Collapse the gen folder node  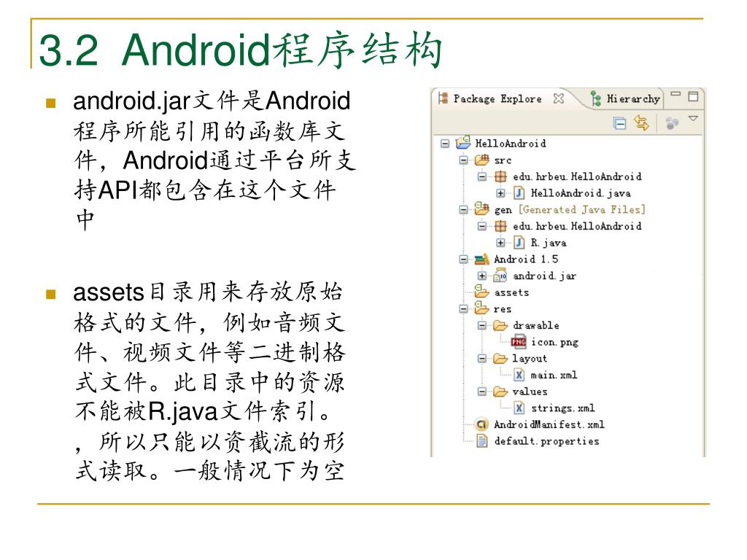463,209
